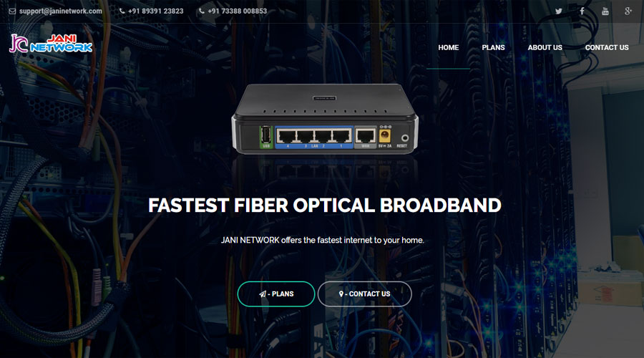644x358 pixels.
Task: Open the ABOUT US menu item
Action: point(545,48)
